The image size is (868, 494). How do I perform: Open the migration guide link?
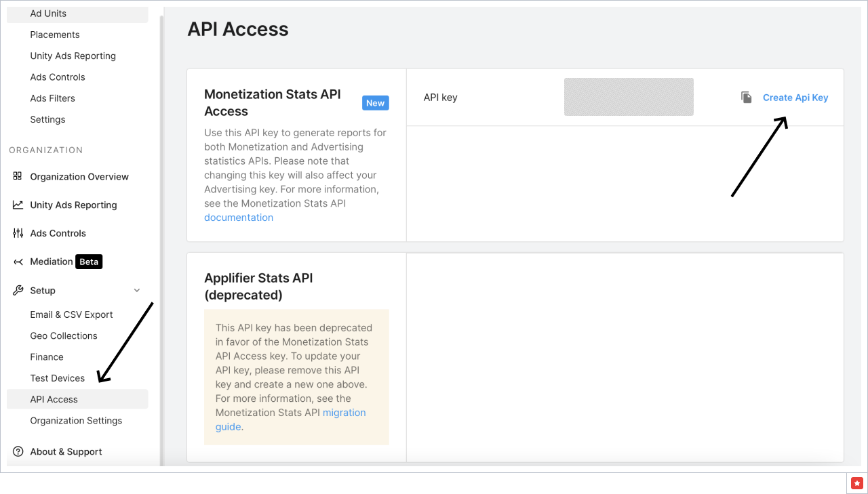[x=344, y=412]
